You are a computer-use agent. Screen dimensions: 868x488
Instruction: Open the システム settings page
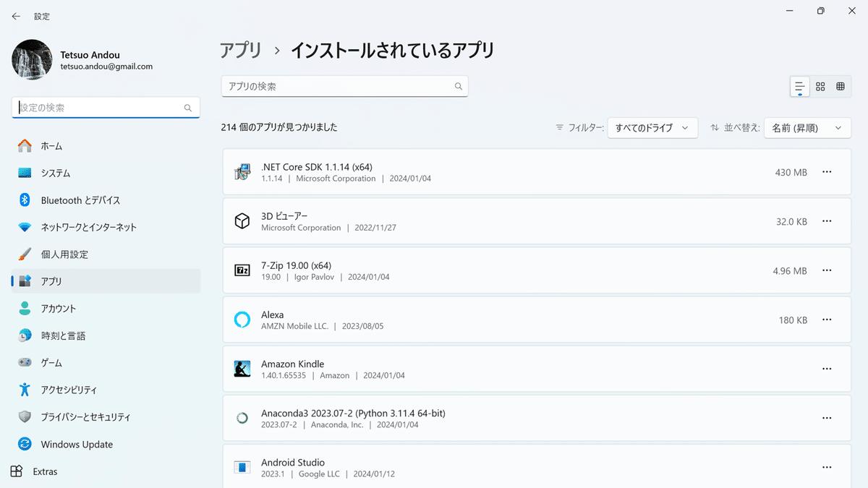[106, 173]
